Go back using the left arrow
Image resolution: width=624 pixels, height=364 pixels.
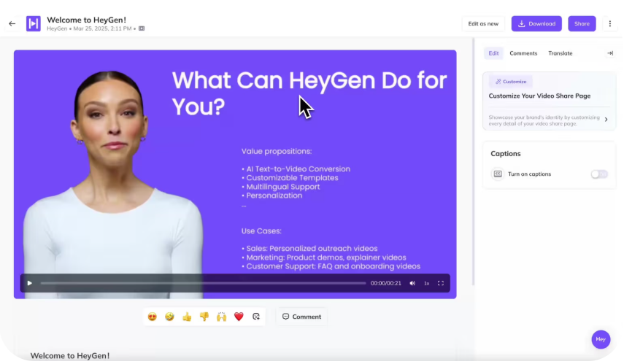[12, 24]
